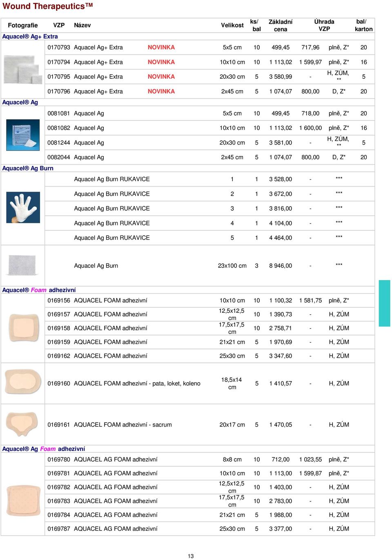Viewport: 392px width, 559px height.
Task: Click the '18,5x14 cm' size value
Action: click(232, 383)
